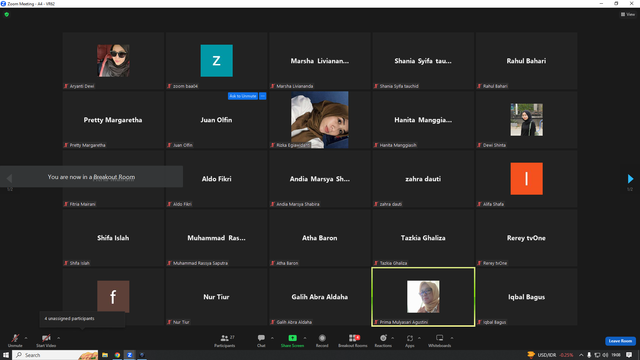The width and height of the screenshot is (640, 360).
Task: Unmute the microphone
Action: [15, 340]
